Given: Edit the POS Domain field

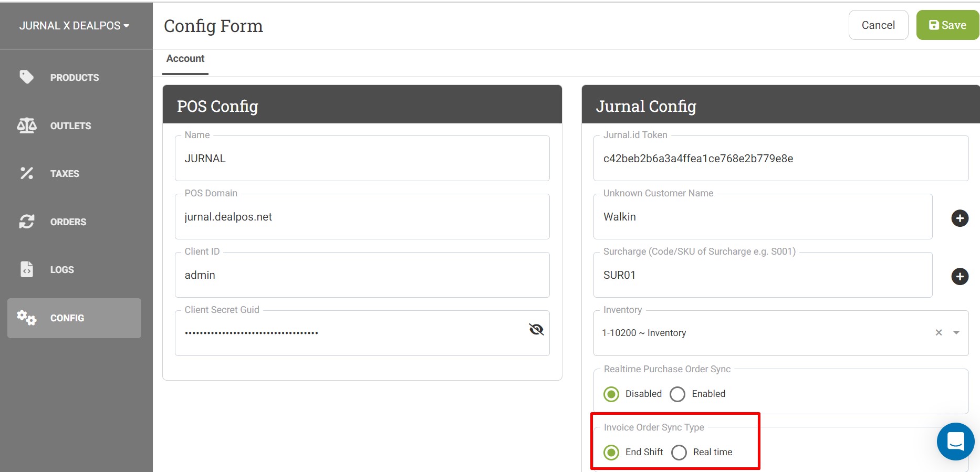Looking at the screenshot, I should 362,217.
